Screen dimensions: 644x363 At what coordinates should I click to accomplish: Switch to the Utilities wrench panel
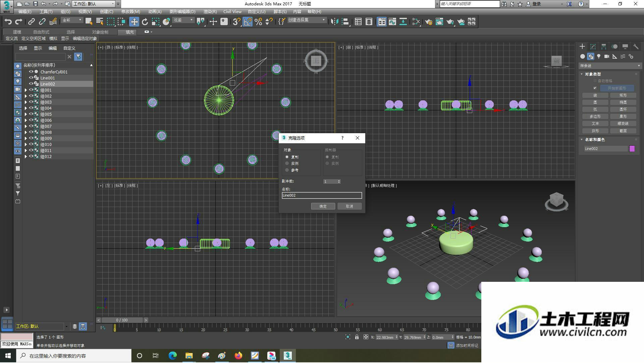pos(636,47)
